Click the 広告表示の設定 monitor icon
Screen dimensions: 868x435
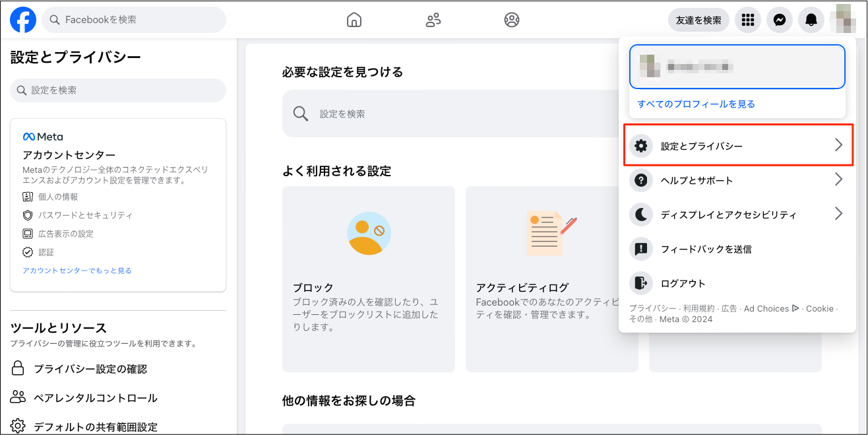(x=28, y=234)
